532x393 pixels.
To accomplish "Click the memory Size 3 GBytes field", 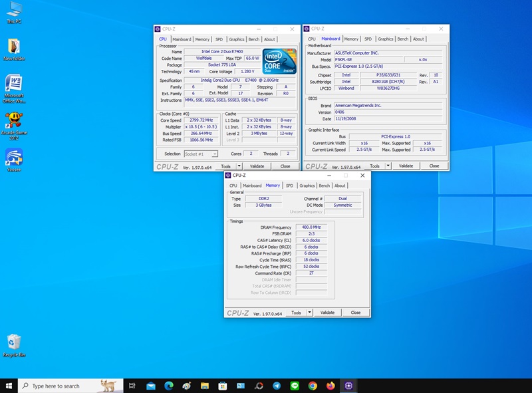I will tap(263, 205).
